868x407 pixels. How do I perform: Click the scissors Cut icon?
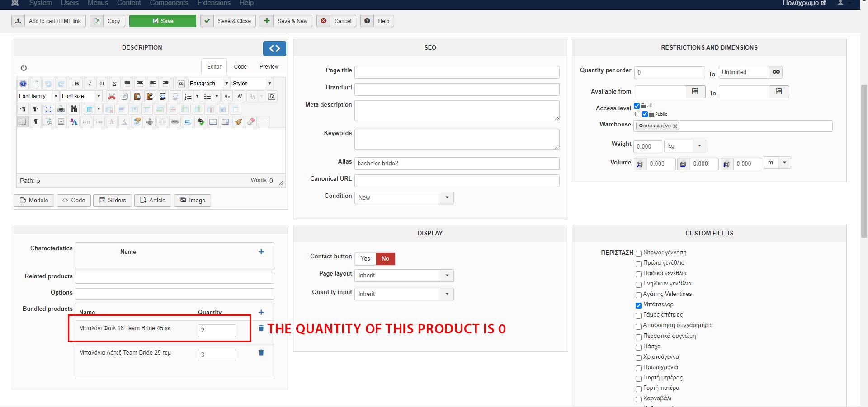(x=112, y=96)
